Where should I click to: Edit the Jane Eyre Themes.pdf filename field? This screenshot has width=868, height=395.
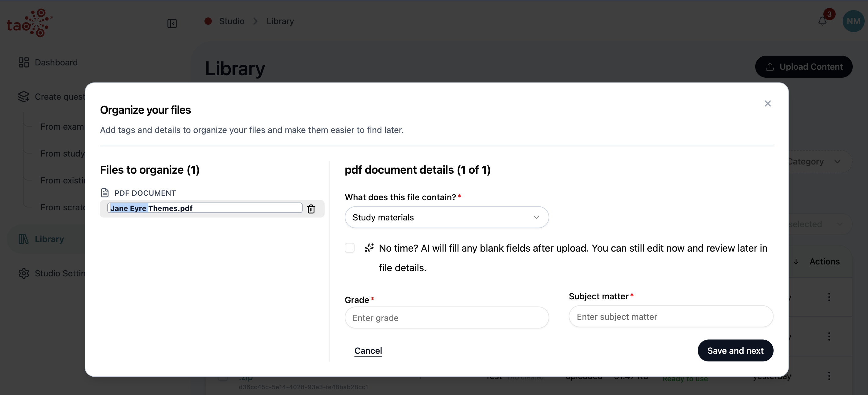point(204,208)
